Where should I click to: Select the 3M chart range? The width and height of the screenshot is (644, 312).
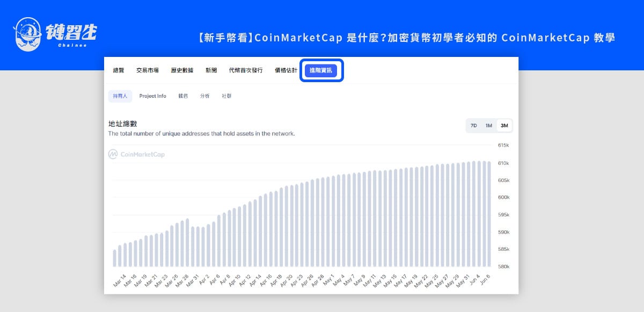pyautogui.click(x=504, y=126)
